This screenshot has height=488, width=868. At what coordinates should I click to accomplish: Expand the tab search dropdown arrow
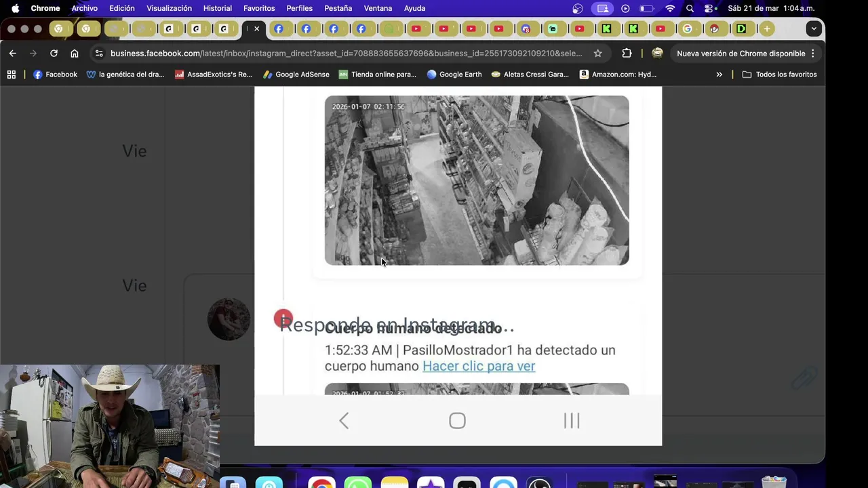pos(814,28)
